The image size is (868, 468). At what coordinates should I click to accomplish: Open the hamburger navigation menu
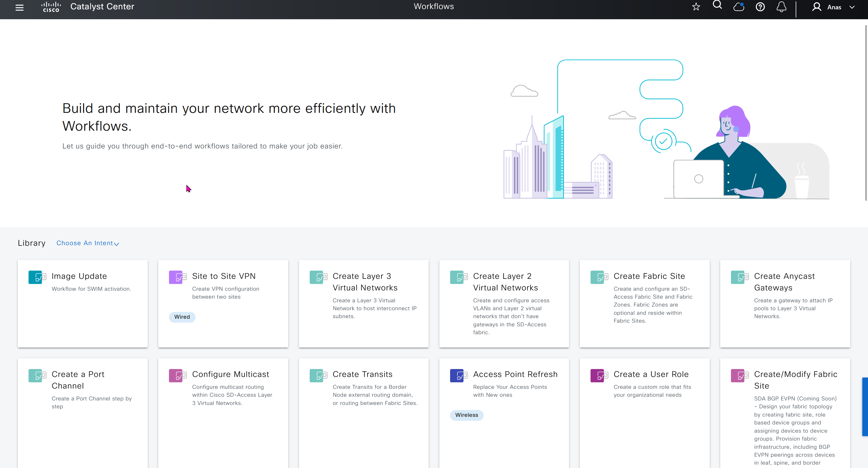[19, 7]
